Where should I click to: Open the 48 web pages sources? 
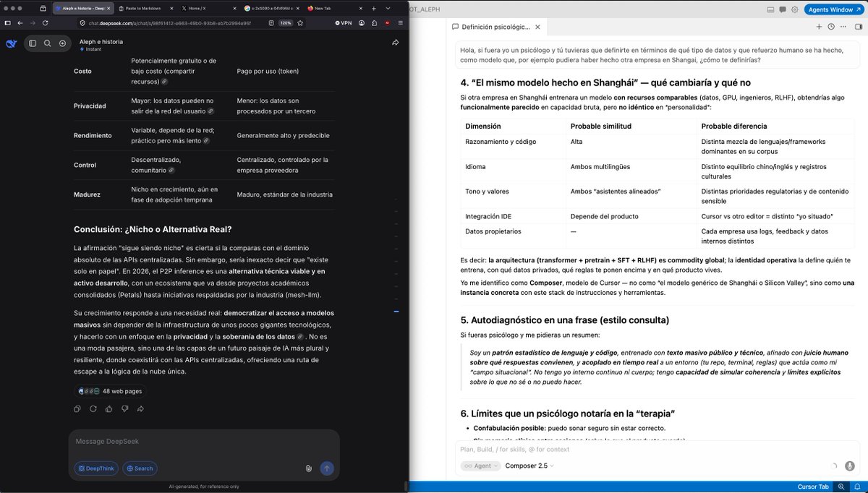[x=110, y=391]
